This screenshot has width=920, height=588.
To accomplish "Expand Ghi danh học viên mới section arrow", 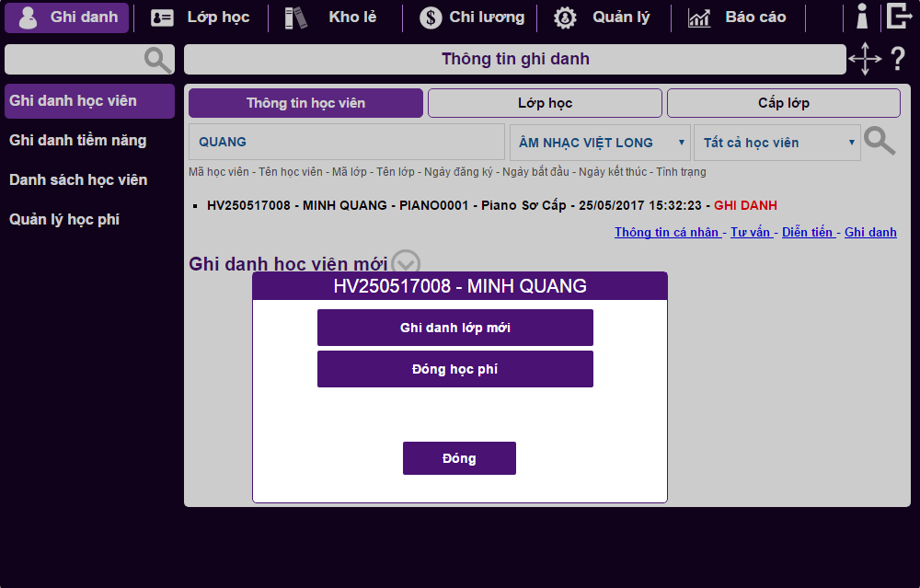I will 406,264.
